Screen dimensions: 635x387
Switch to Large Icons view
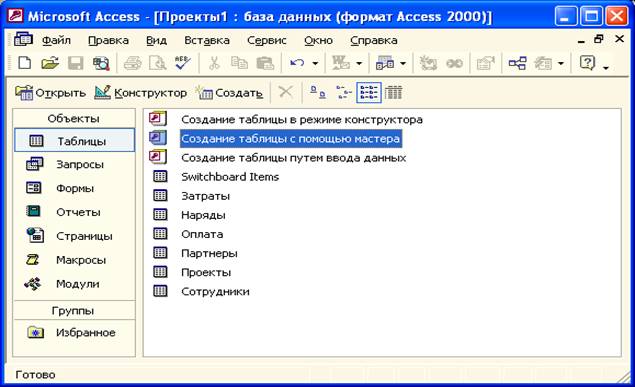[318, 92]
